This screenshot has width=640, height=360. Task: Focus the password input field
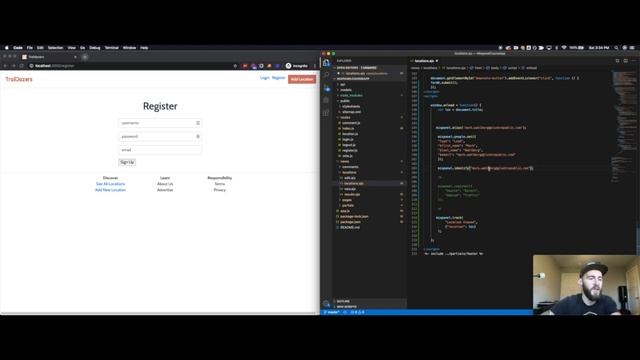(160, 136)
